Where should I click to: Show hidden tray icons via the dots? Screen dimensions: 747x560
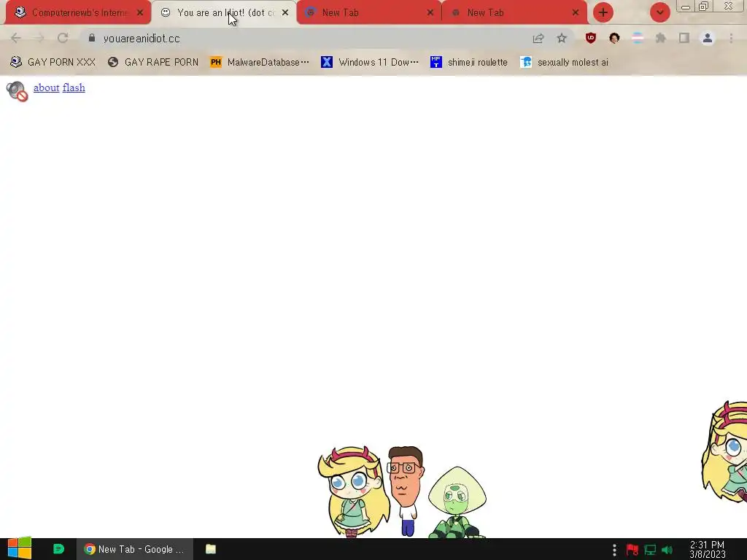[614, 550]
